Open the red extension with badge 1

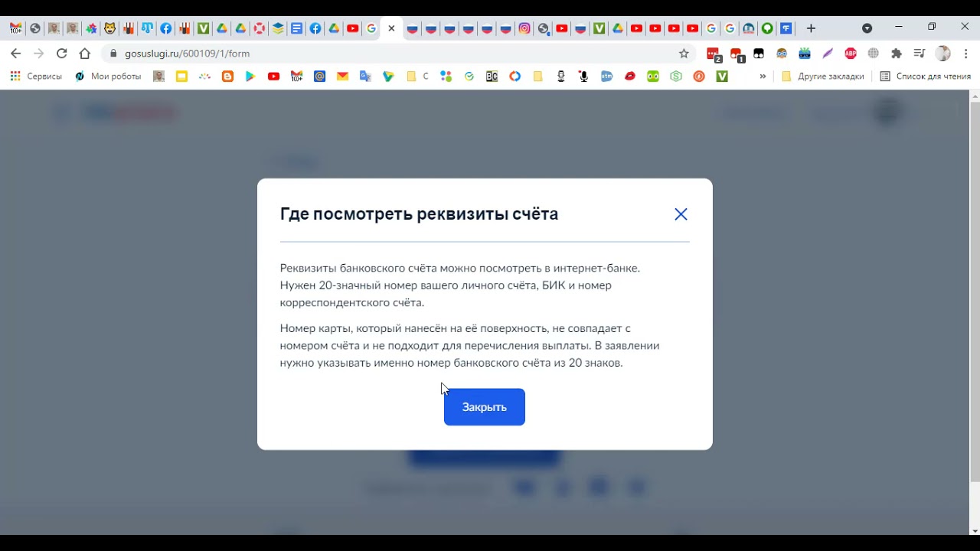(x=737, y=54)
